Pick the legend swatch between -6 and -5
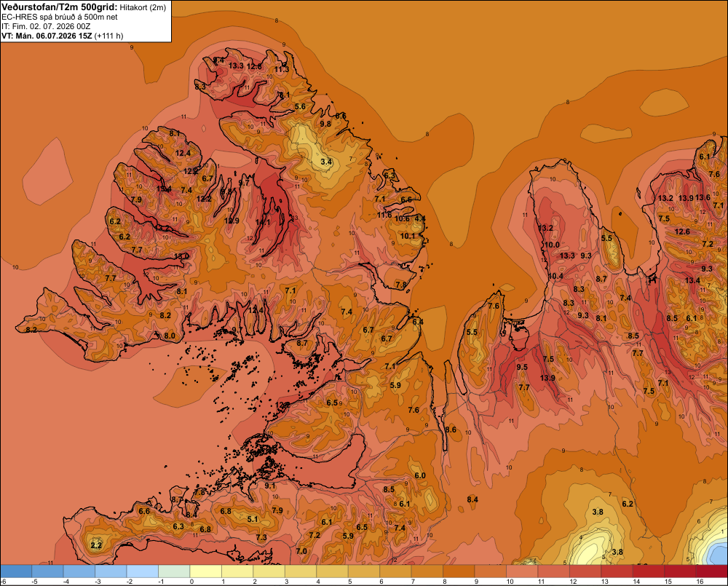Viewport: 728px width, 586px height. click(x=16, y=571)
